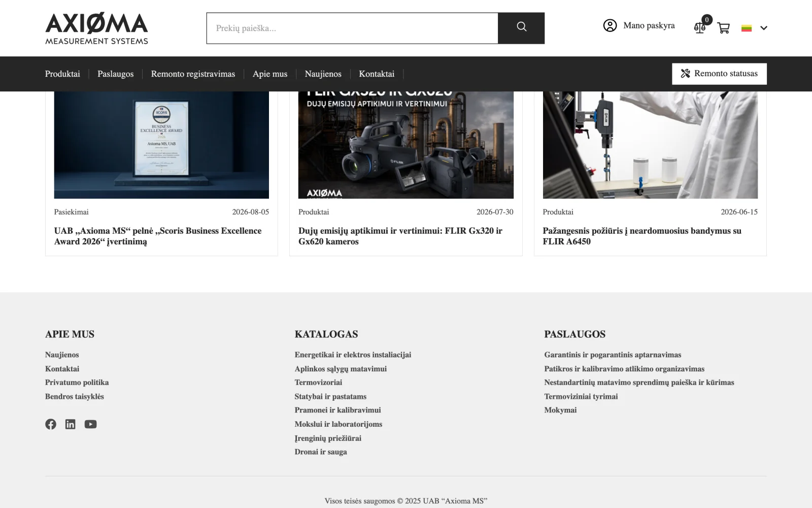
Task: Expand the language dropdown chevron
Action: [x=763, y=28]
